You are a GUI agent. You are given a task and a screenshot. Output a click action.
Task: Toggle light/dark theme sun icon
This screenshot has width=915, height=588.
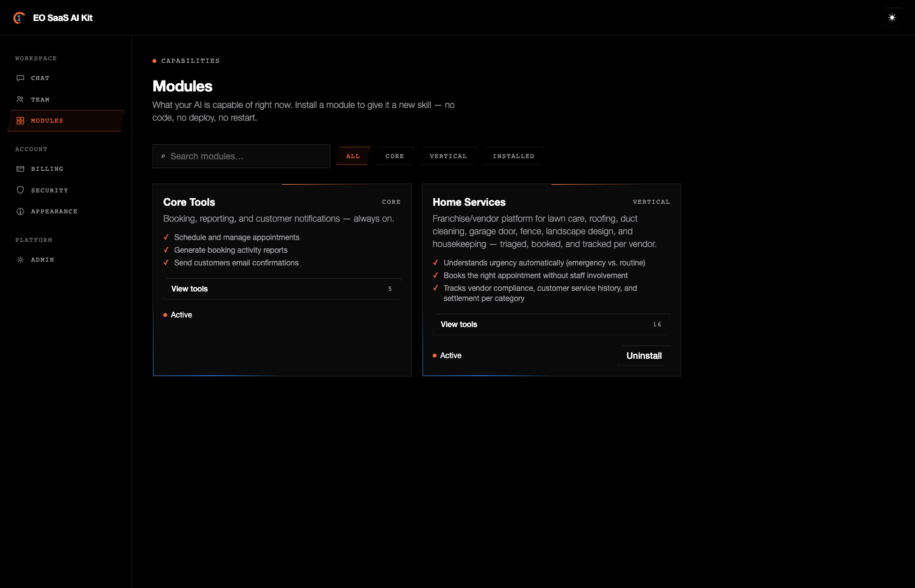click(892, 18)
